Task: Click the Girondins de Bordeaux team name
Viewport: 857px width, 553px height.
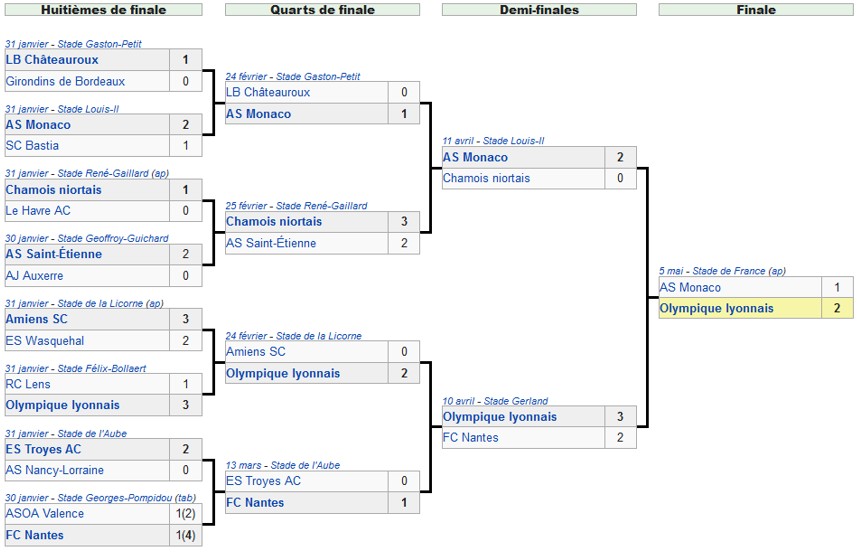Action: (66, 81)
